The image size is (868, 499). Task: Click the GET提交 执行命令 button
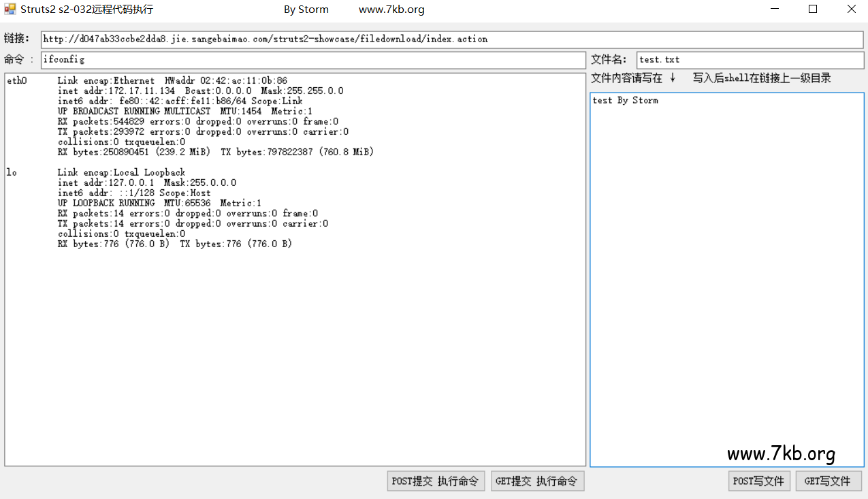537,481
